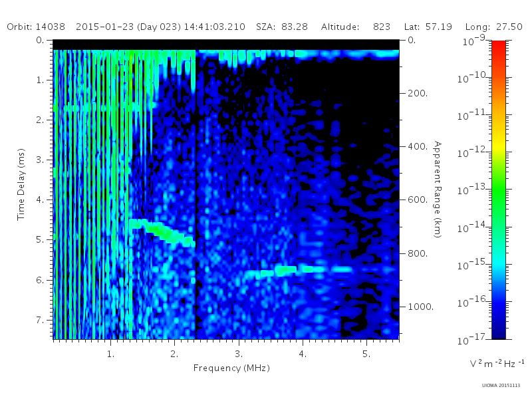Click the spectrogram's black band above the data
This screenshot has height=399, width=532.
pyautogui.click(x=226, y=45)
